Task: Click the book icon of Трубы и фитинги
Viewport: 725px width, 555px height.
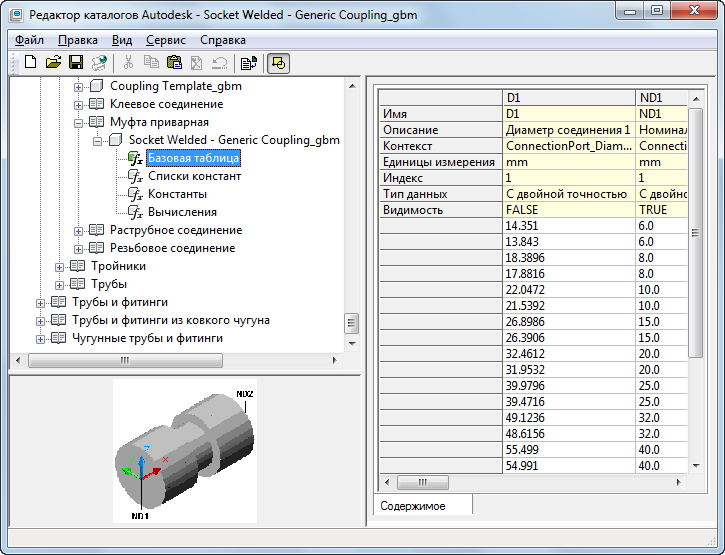Action: 58,302
